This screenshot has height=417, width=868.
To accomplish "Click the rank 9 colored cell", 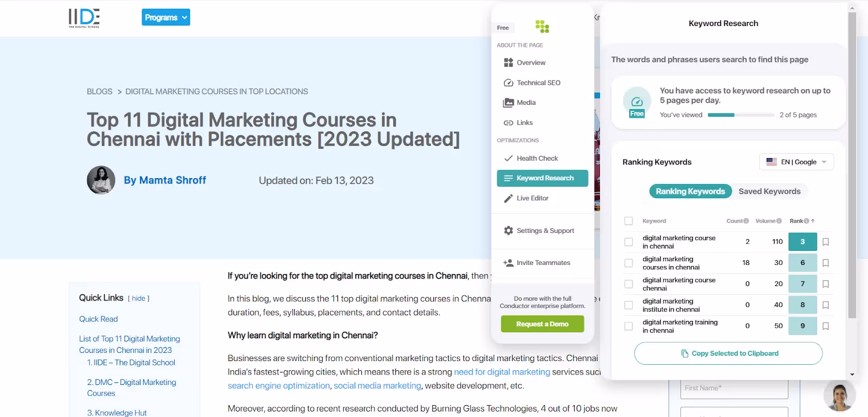I will tap(802, 326).
